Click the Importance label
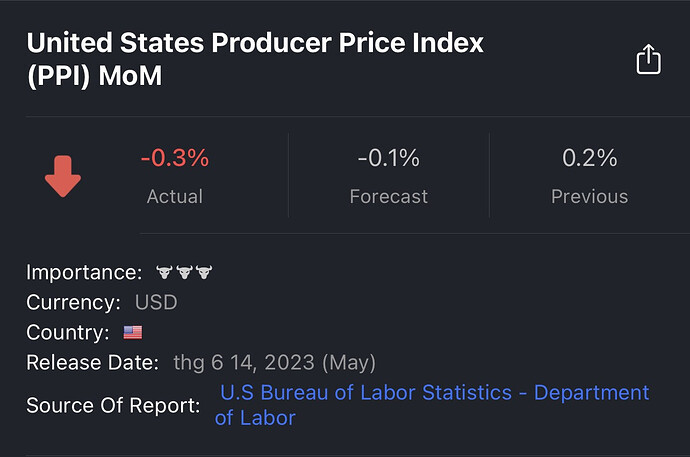690x457 pixels. tap(84, 272)
